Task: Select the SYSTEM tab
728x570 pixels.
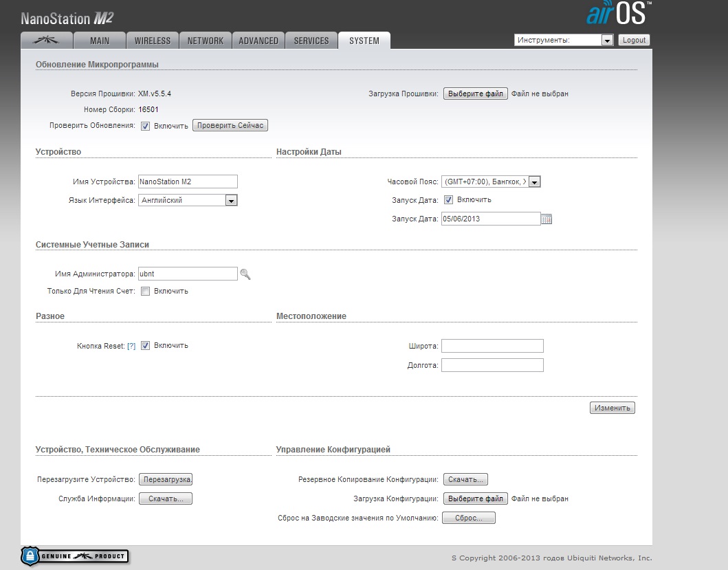Action: tap(364, 41)
